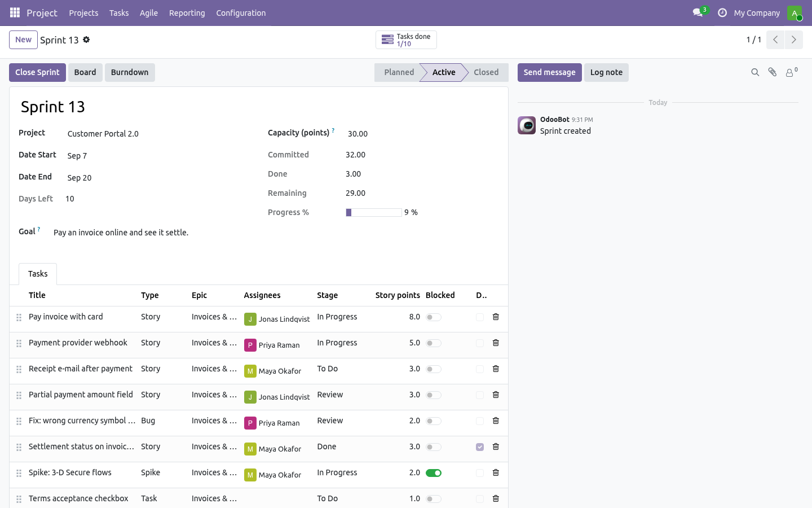Open the apps grid menu icon
This screenshot has height=508, width=812.
15,12
